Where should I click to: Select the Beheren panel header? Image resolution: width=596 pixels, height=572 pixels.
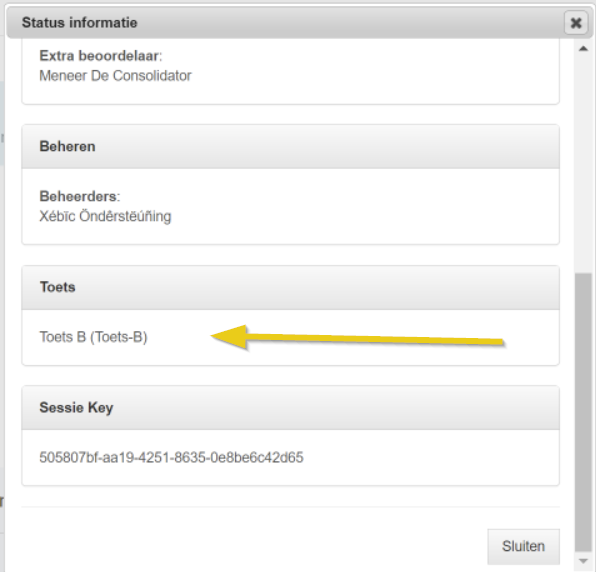pyautogui.click(x=290, y=146)
